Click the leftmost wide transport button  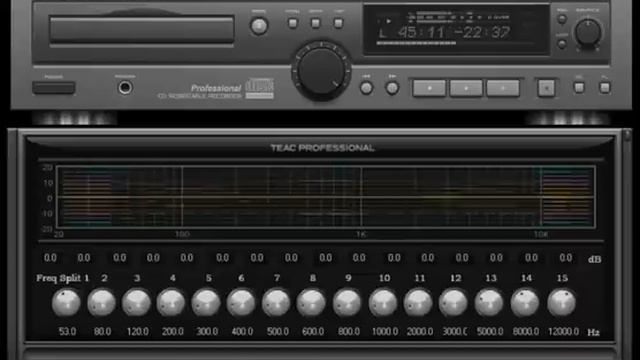coord(429,88)
